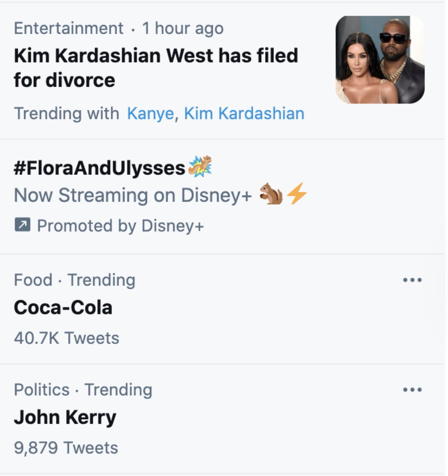Click "Now Streaming on Disney+" text
The width and height of the screenshot is (448, 476).
[x=133, y=195]
